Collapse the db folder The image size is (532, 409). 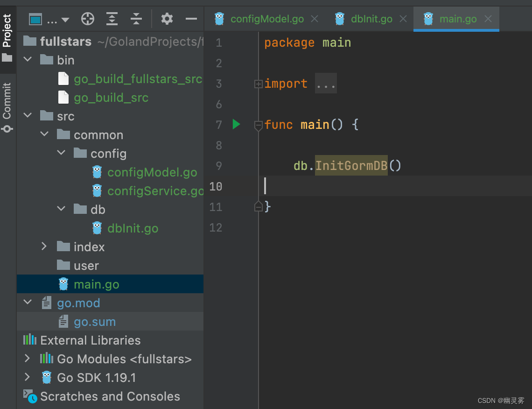click(x=62, y=209)
